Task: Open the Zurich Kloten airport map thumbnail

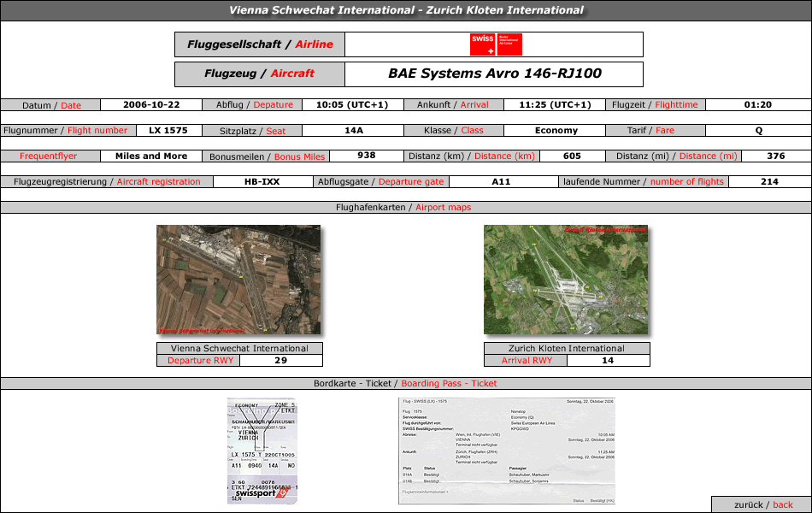Action: coord(566,280)
